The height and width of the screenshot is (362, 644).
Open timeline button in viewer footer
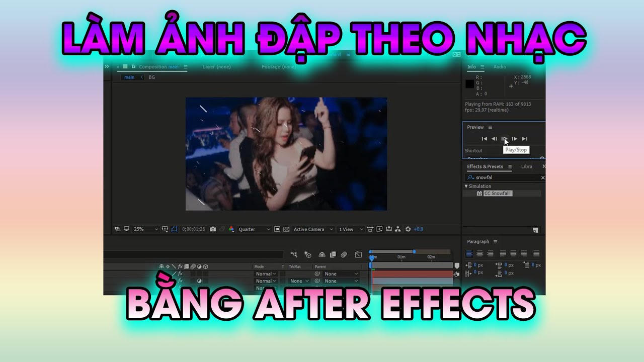[389, 229]
